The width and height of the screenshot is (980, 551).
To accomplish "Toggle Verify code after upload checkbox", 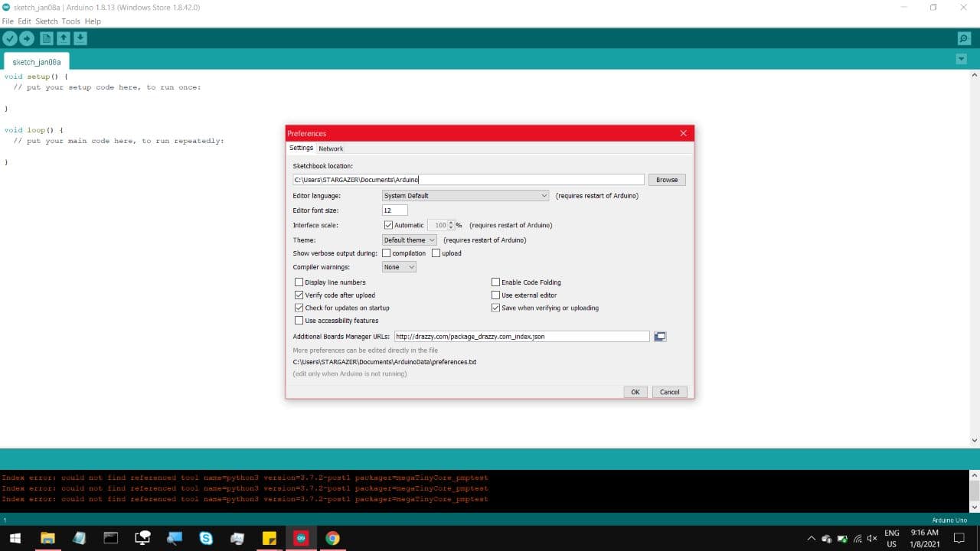I will [x=299, y=295].
